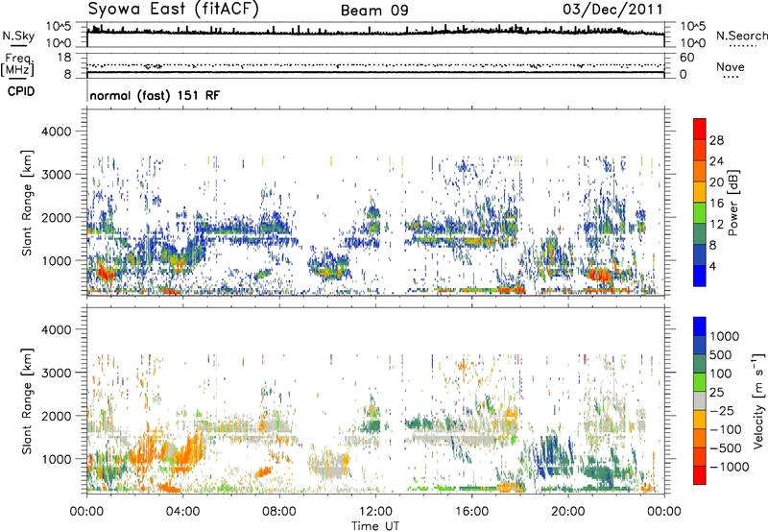Click 'Slant Range [km]' label of power panel
768x532 pixels.
pos(27,203)
